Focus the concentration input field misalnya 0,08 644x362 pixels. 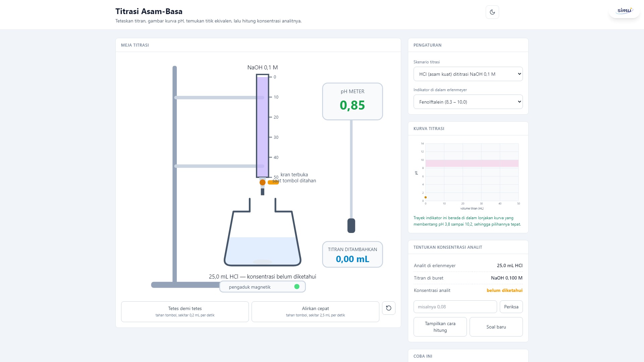[x=455, y=307]
